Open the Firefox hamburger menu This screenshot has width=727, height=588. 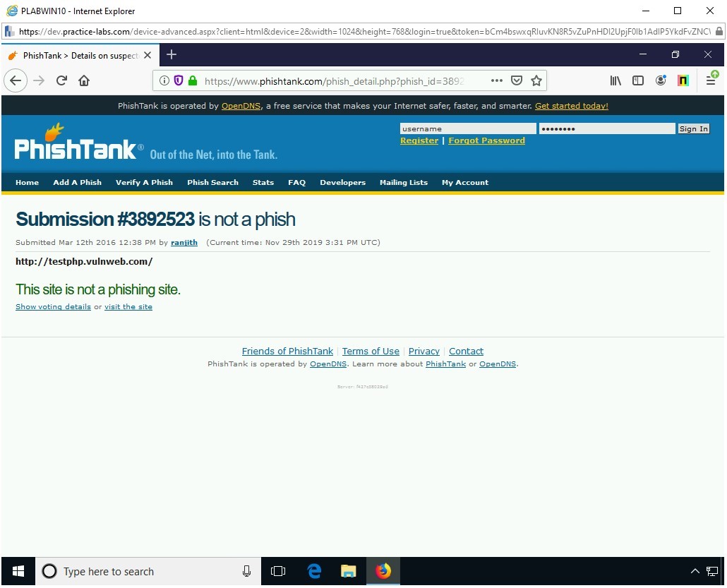tap(711, 80)
